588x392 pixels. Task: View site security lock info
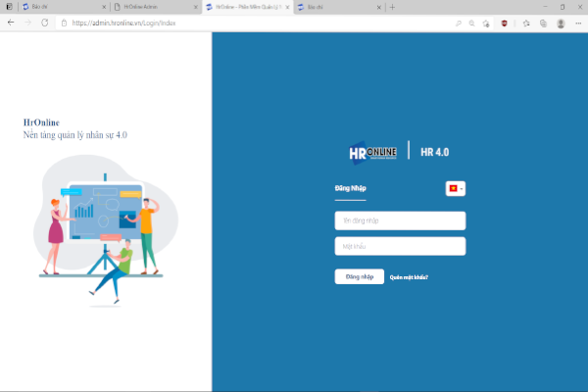point(64,23)
